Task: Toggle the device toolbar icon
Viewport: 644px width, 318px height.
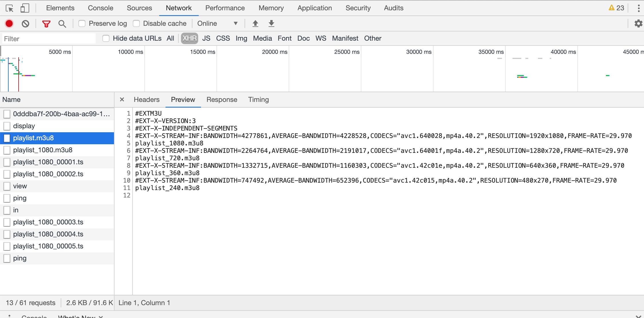Action: [x=25, y=8]
